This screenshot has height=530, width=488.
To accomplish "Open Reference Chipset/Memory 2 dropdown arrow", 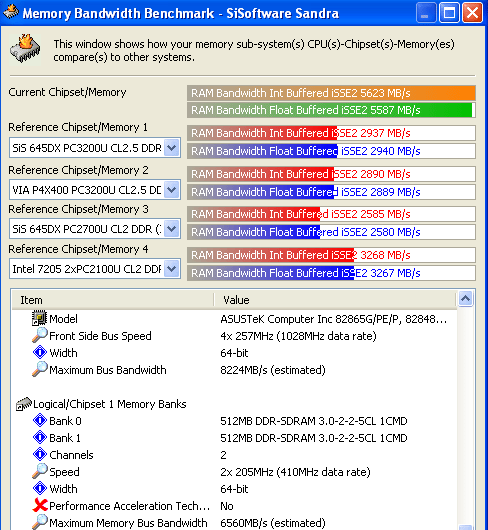I will pyautogui.click(x=172, y=190).
